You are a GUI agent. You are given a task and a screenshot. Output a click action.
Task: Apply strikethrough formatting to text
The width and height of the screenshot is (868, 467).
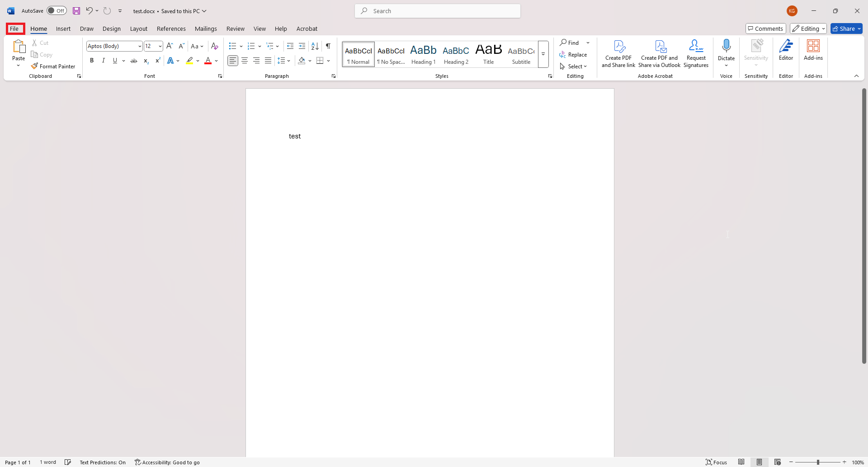click(134, 61)
